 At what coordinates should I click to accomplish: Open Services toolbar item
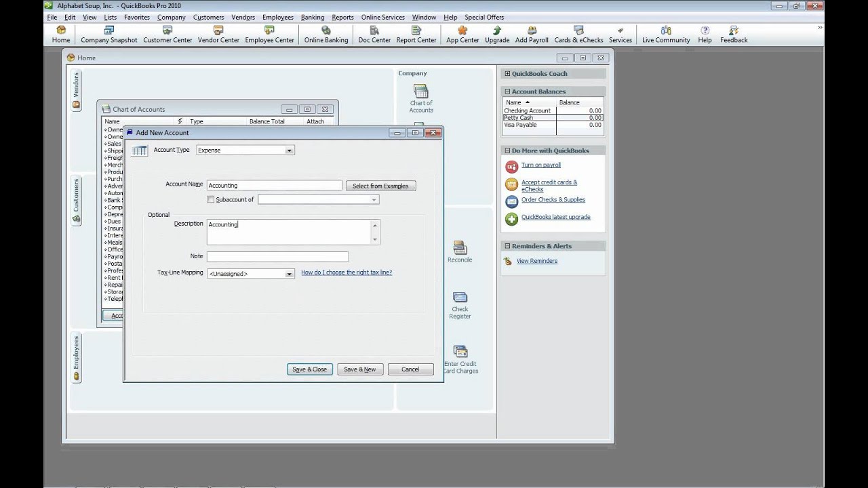620,35
